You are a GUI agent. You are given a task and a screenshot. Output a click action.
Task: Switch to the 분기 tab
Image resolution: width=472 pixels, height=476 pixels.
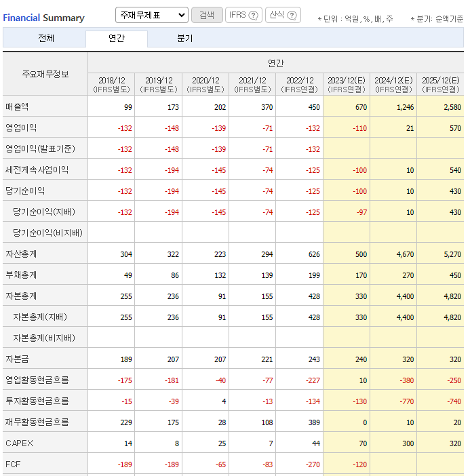coord(185,38)
